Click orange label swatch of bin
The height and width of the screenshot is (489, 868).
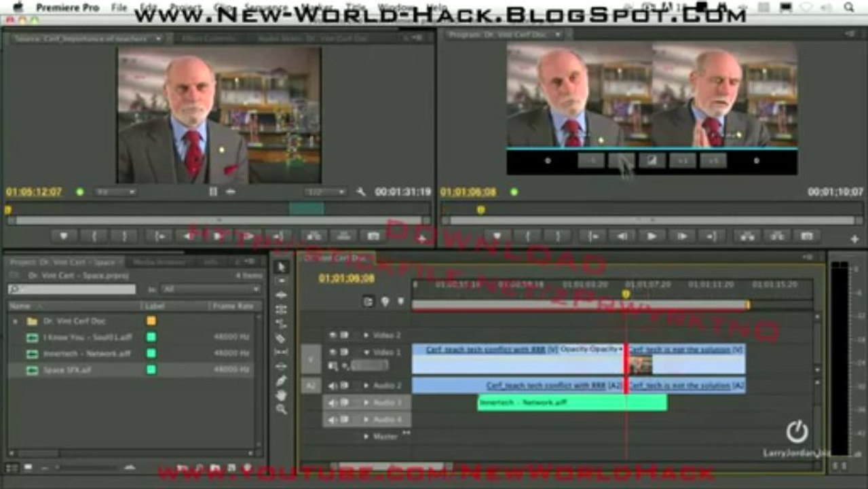[x=151, y=321]
